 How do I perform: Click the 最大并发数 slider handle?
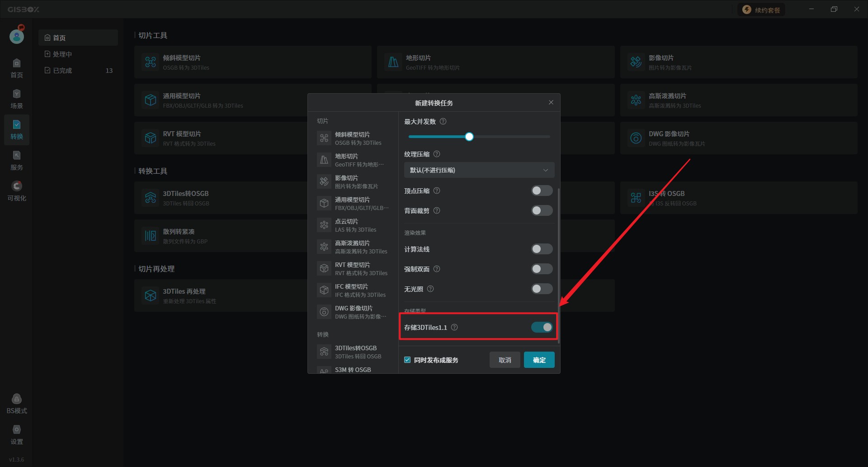[x=469, y=137]
